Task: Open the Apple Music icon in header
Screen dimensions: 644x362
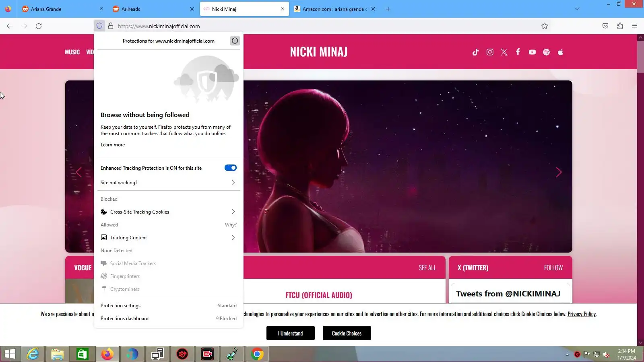Action: click(x=560, y=52)
